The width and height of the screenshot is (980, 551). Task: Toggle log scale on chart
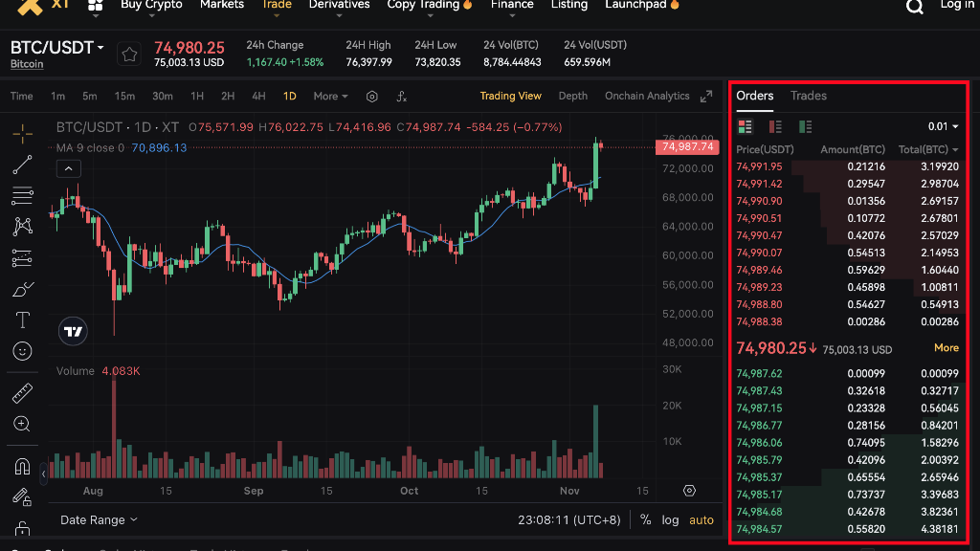[670, 519]
